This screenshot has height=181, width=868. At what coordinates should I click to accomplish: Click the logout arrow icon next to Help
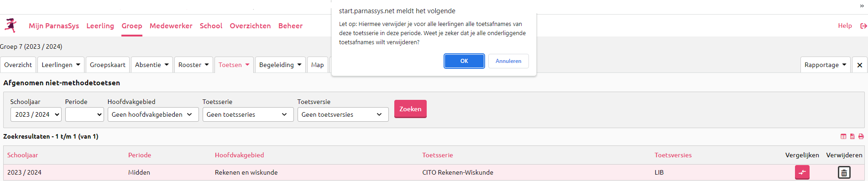pos(863,26)
